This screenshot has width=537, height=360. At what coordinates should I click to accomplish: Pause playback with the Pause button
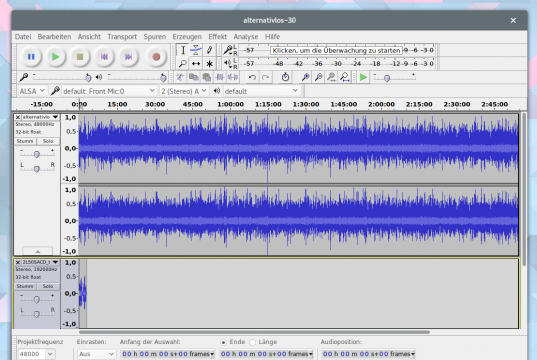pos(31,57)
